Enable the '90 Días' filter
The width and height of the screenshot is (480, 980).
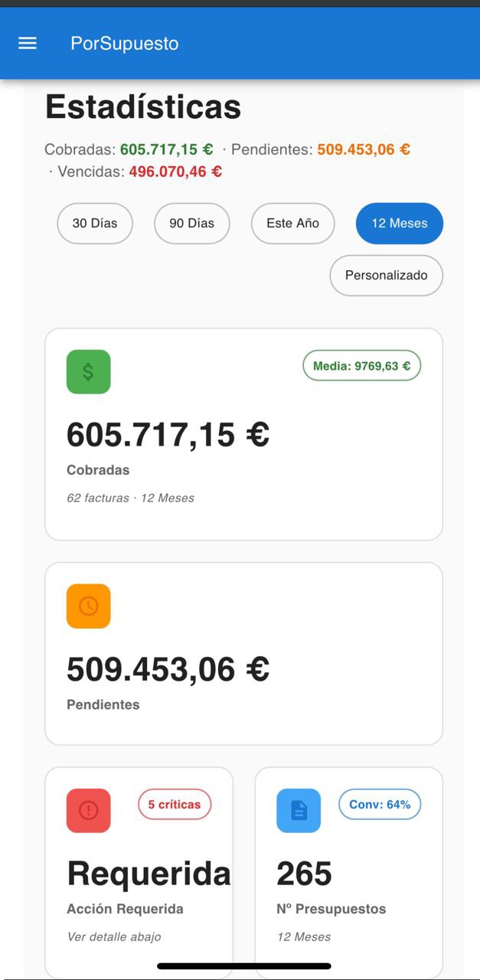click(191, 223)
